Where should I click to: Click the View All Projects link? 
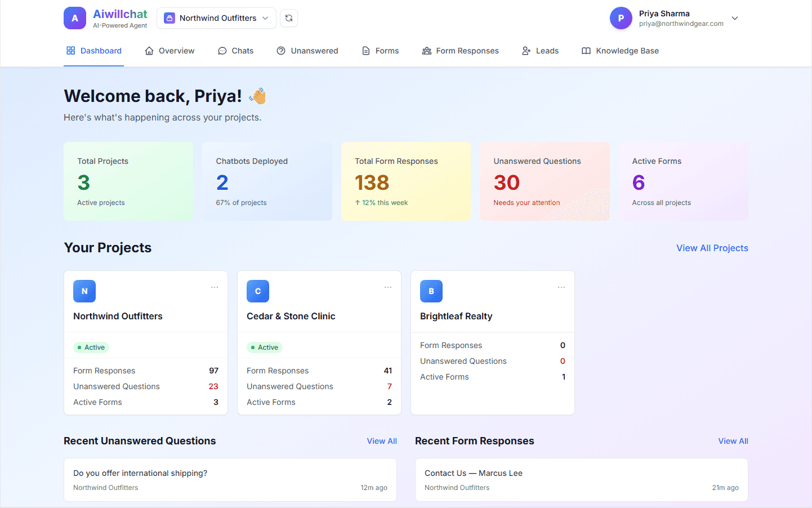click(x=712, y=248)
